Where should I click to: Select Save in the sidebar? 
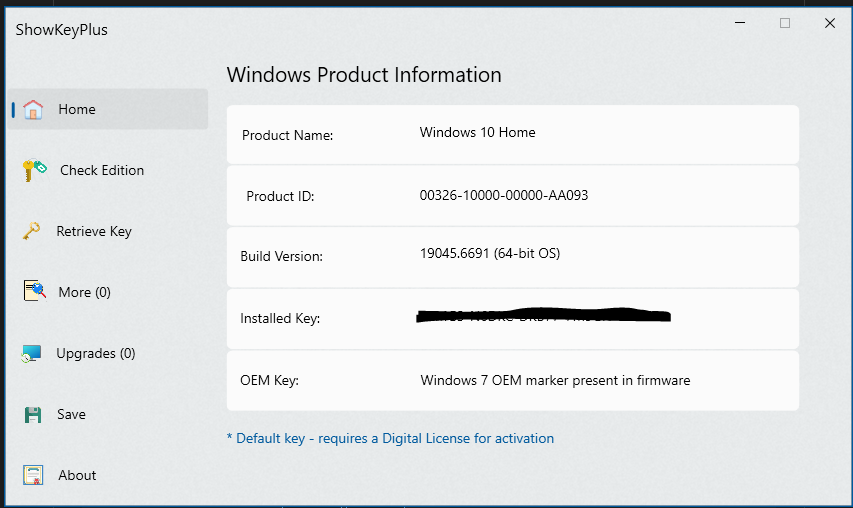[71, 414]
